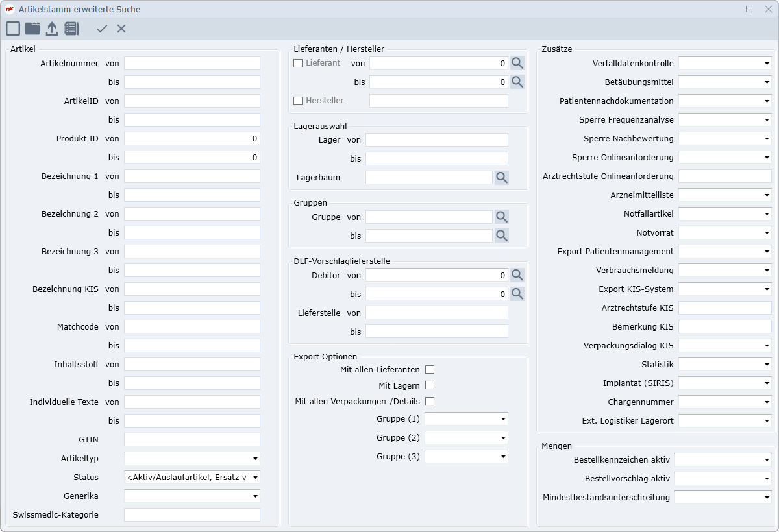The image size is (779, 532).
Task: Click the folder icon in the toolbar
Action: [x=32, y=29]
